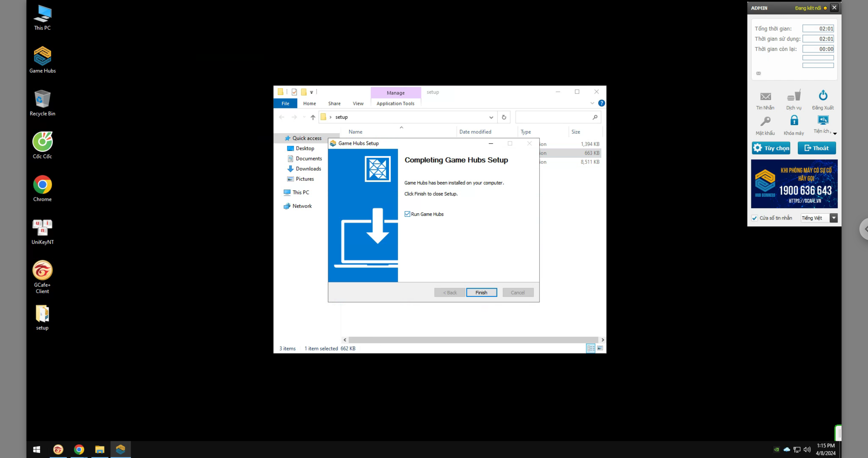Click Chrome icon in the taskbar
The width and height of the screenshot is (868, 458).
tap(79, 449)
